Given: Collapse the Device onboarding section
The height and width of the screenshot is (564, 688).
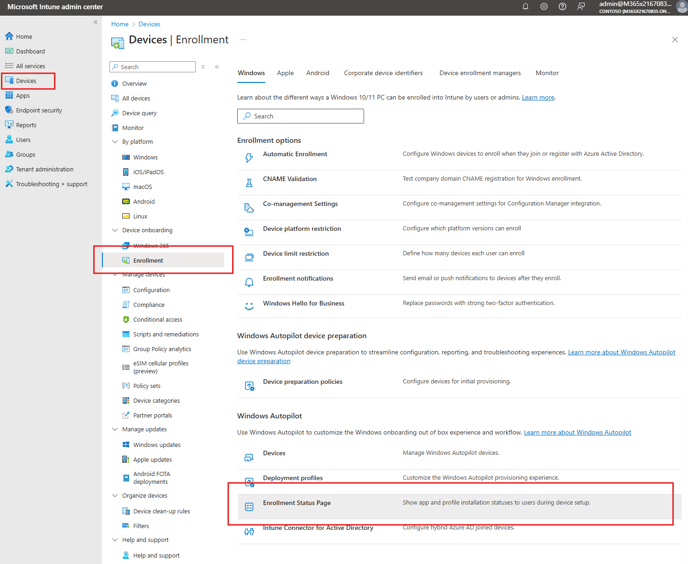Looking at the screenshot, I should [x=115, y=230].
